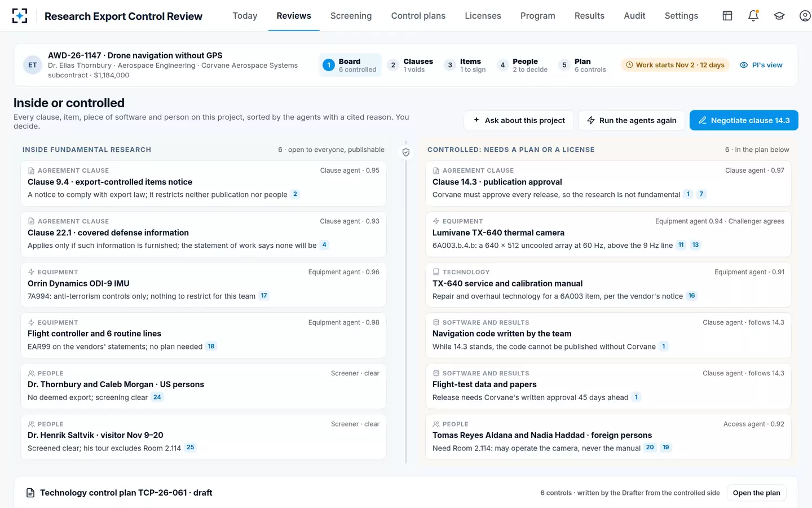Open the graduation cap help icon
This screenshot has width=812, height=508.
(x=779, y=16)
